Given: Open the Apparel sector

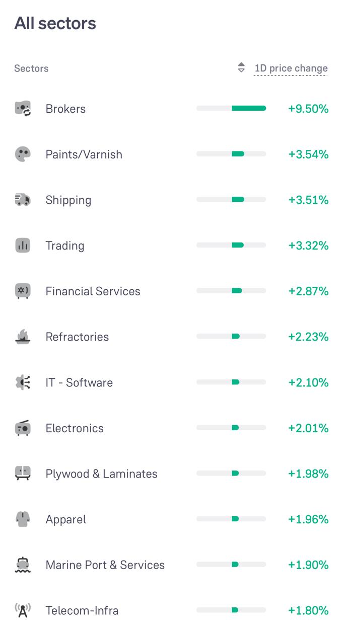Looking at the screenshot, I should (x=66, y=519).
